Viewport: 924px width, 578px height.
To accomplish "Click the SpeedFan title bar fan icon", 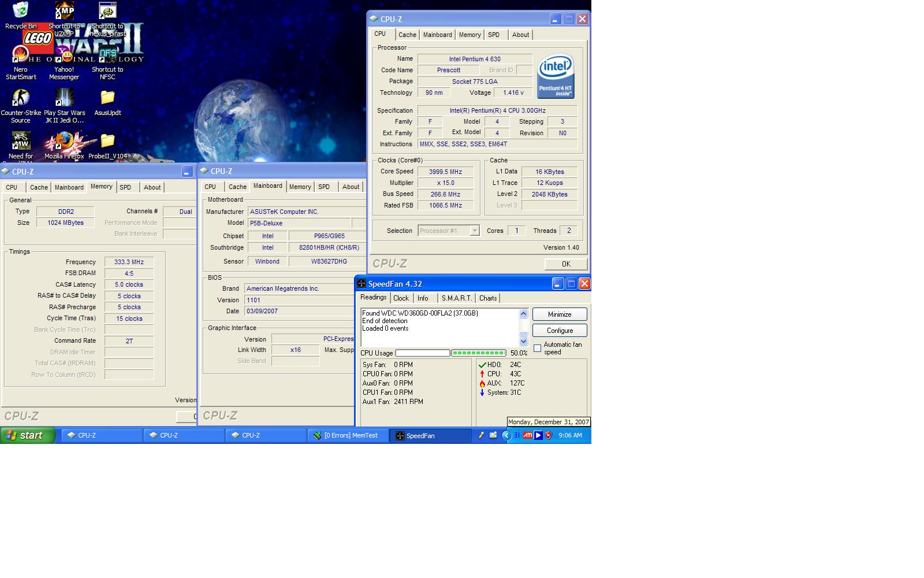I will point(362,283).
